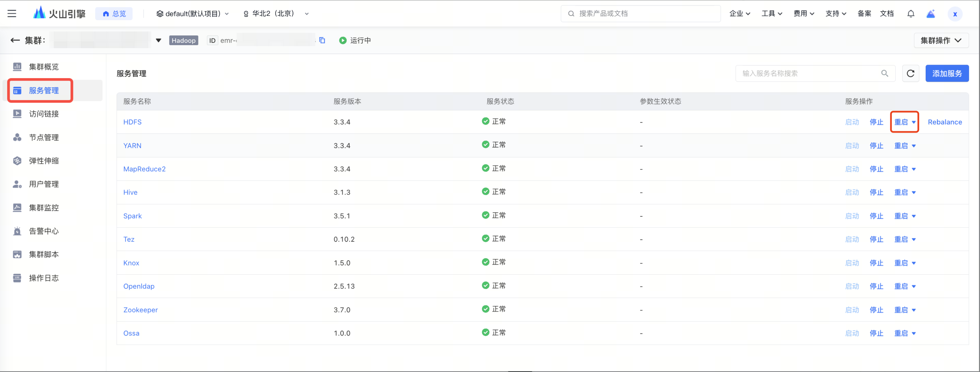980x372 pixels.
Task: Click the alert center sidebar icon
Action: (x=17, y=231)
